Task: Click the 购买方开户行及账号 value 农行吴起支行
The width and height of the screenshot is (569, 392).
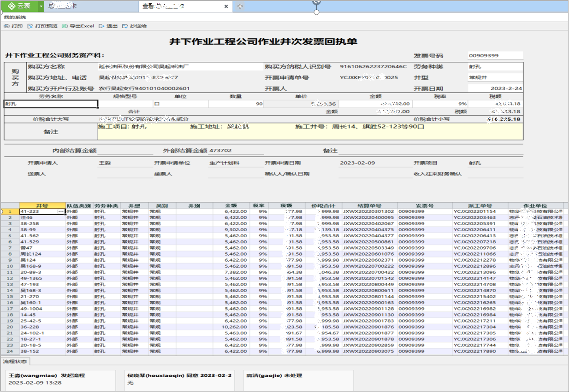Action: coord(144,88)
